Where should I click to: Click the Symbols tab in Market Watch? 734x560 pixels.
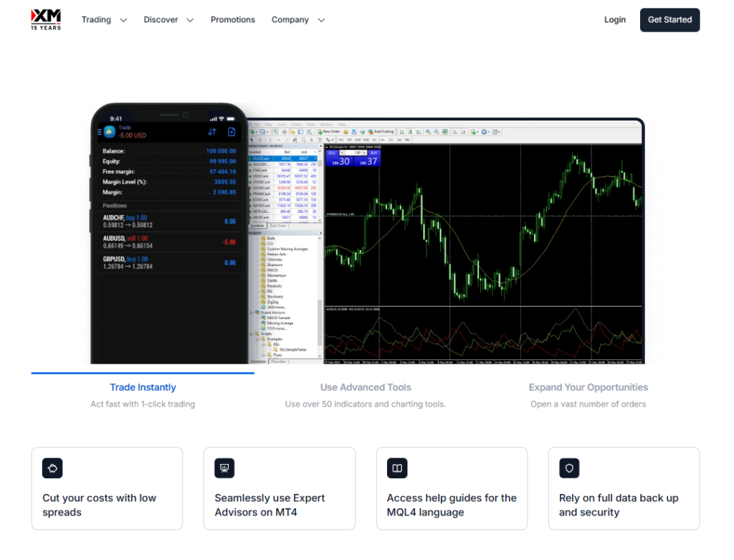[257, 226]
